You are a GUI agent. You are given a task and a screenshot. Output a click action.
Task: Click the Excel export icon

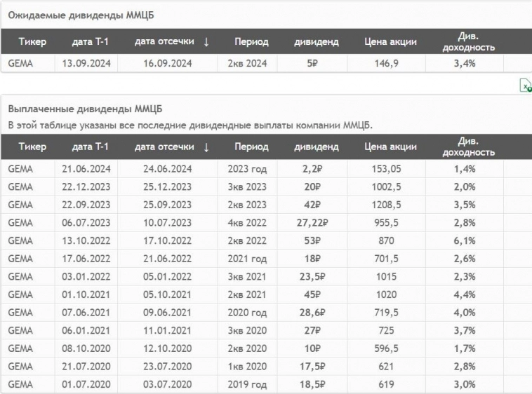tap(524, 86)
